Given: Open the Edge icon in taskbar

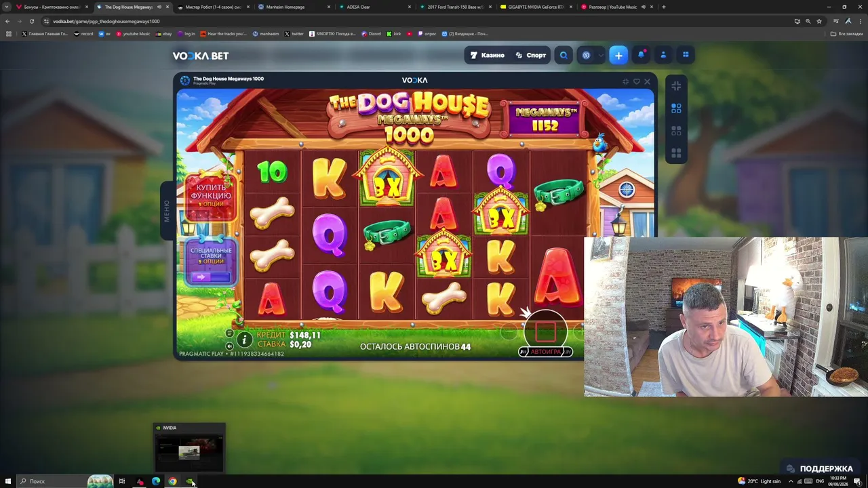Looking at the screenshot, I should point(156,481).
